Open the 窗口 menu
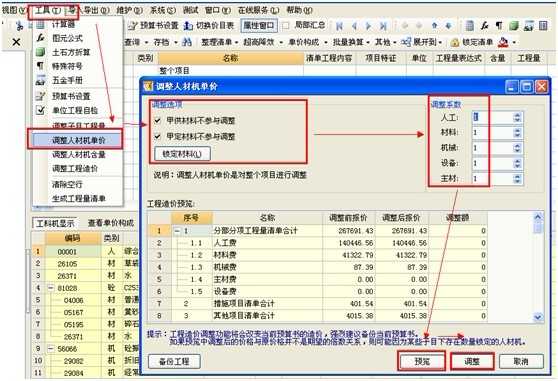The height and width of the screenshot is (381, 558). (218, 10)
